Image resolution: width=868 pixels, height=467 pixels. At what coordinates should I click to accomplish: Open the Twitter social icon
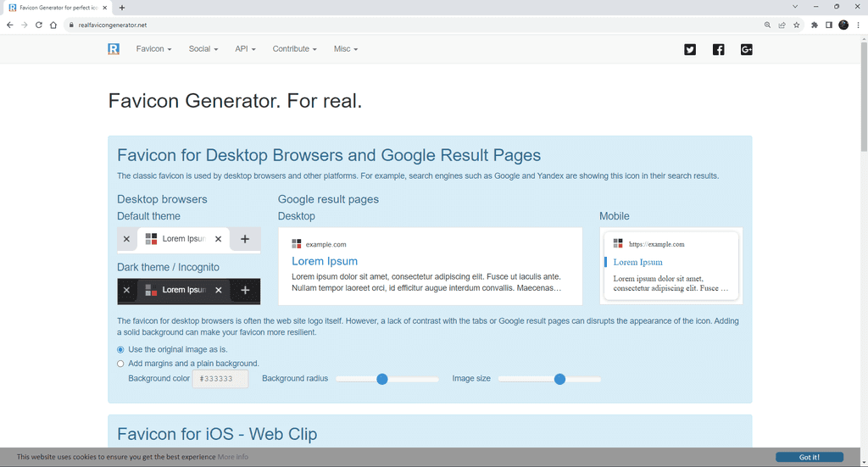(690, 49)
